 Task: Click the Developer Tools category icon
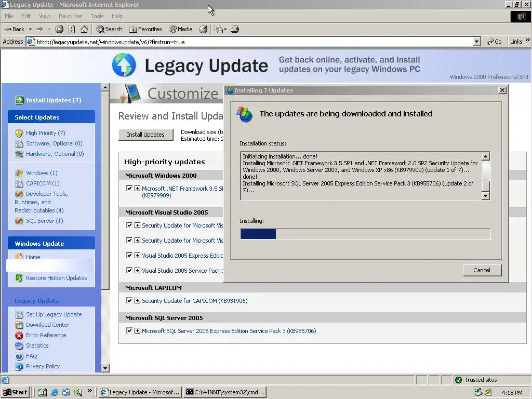point(19,194)
